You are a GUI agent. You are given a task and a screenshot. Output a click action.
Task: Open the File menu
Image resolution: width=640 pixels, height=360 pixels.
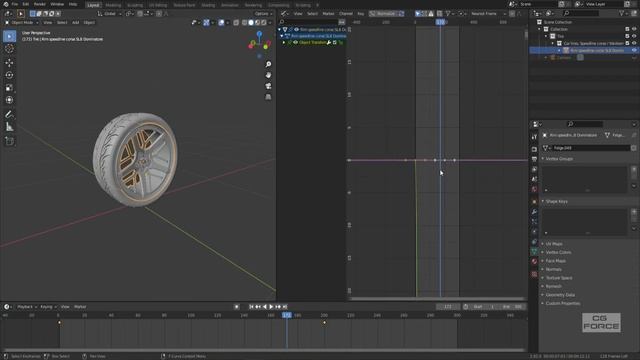point(15,4)
